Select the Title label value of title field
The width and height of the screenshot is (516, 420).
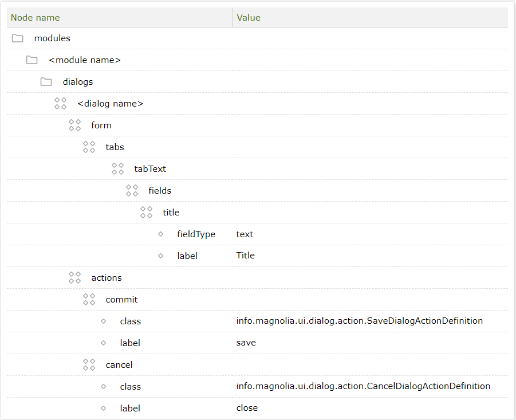[x=245, y=256]
